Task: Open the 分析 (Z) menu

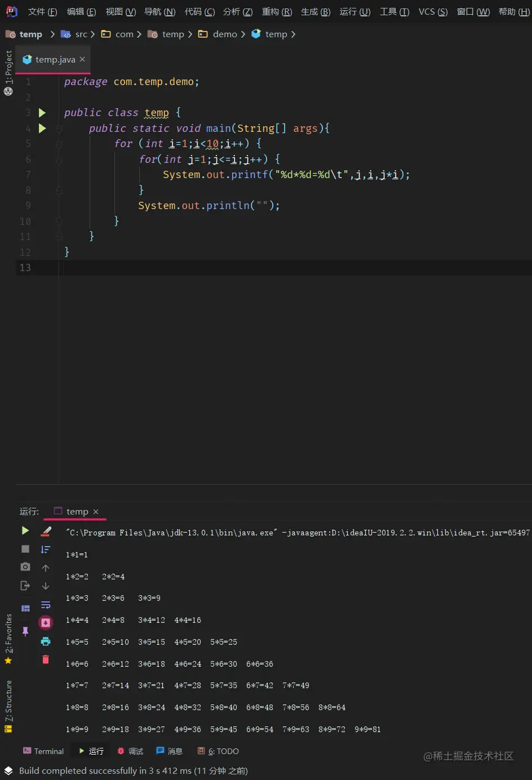Action: (x=238, y=12)
